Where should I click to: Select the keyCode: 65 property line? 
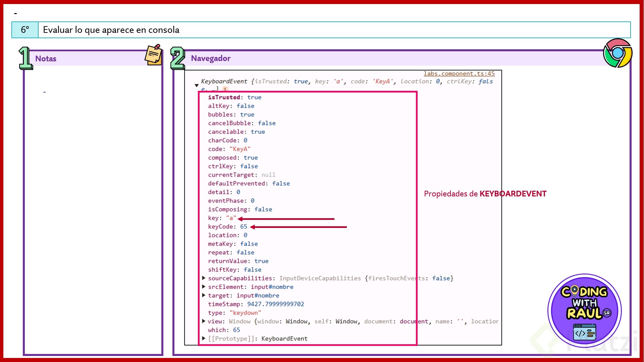(x=227, y=227)
